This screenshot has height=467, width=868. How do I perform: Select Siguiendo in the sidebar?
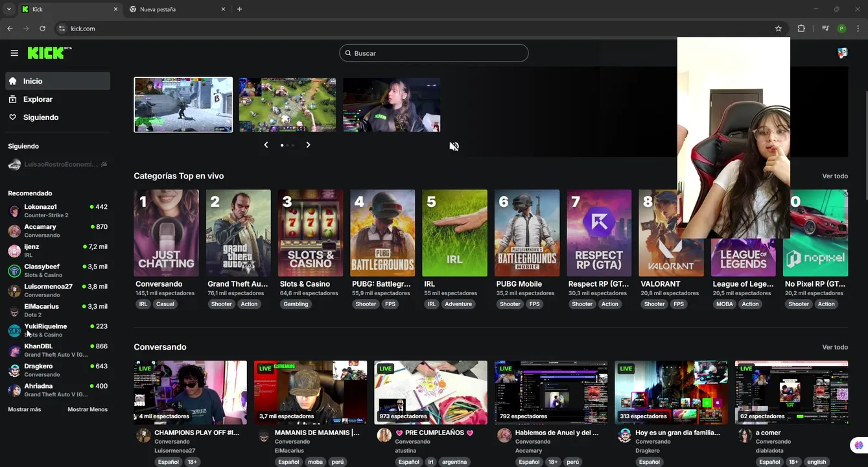pyautogui.click(x=58, y=117)
